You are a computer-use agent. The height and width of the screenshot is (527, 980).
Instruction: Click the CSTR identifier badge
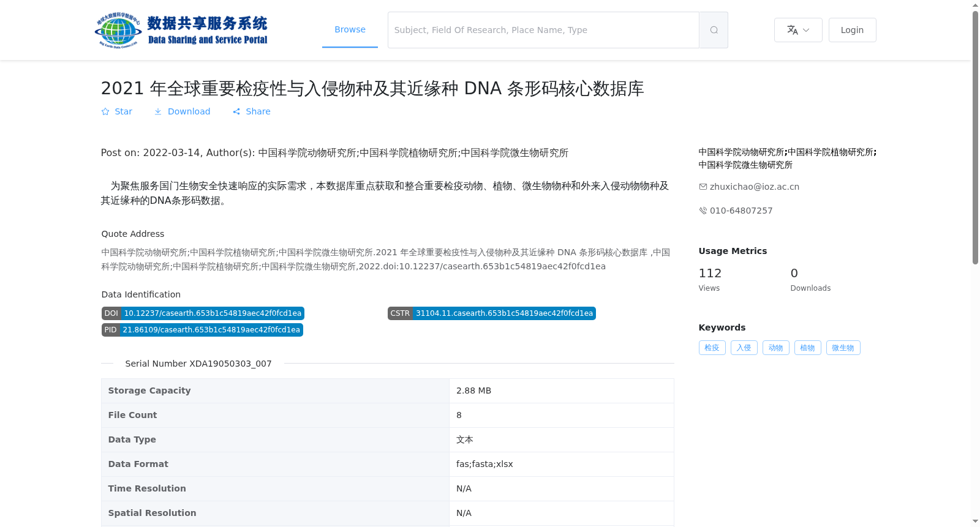492,313
